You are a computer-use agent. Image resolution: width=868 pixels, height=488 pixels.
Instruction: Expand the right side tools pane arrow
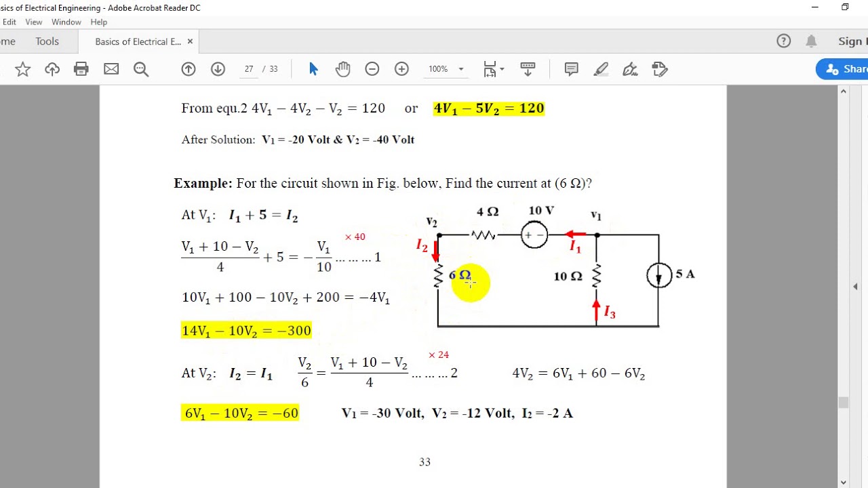855,287
